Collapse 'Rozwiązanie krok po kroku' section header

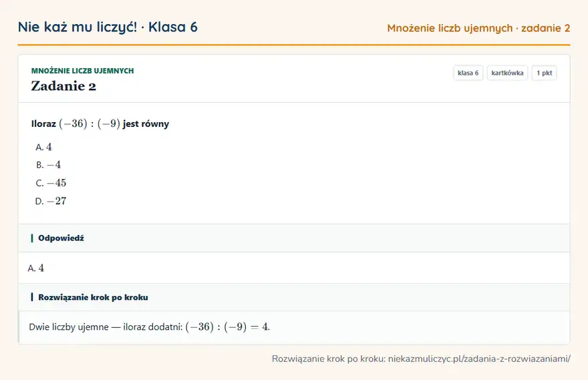(x=294, y=297)
